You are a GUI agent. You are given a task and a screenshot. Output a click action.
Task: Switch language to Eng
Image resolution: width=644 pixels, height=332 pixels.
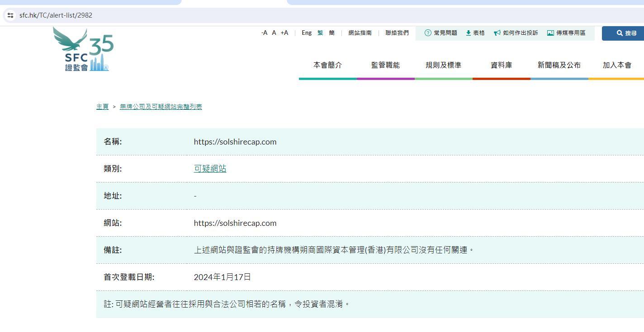coord(307,33)
